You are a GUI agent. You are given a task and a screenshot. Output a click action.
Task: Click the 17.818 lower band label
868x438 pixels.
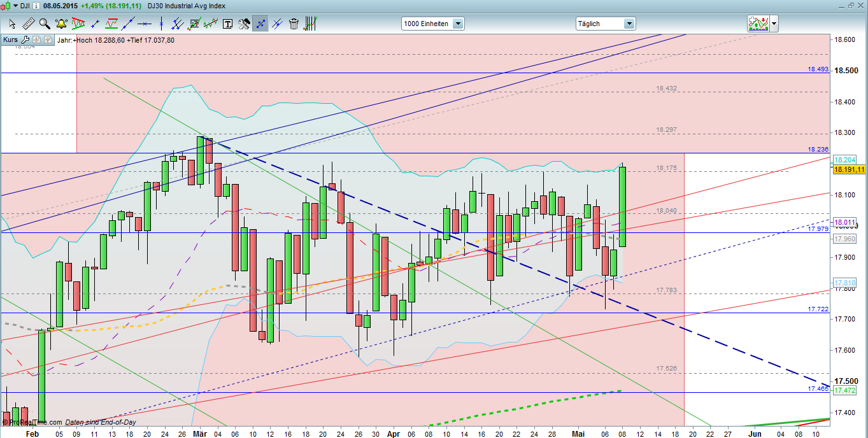844,282
